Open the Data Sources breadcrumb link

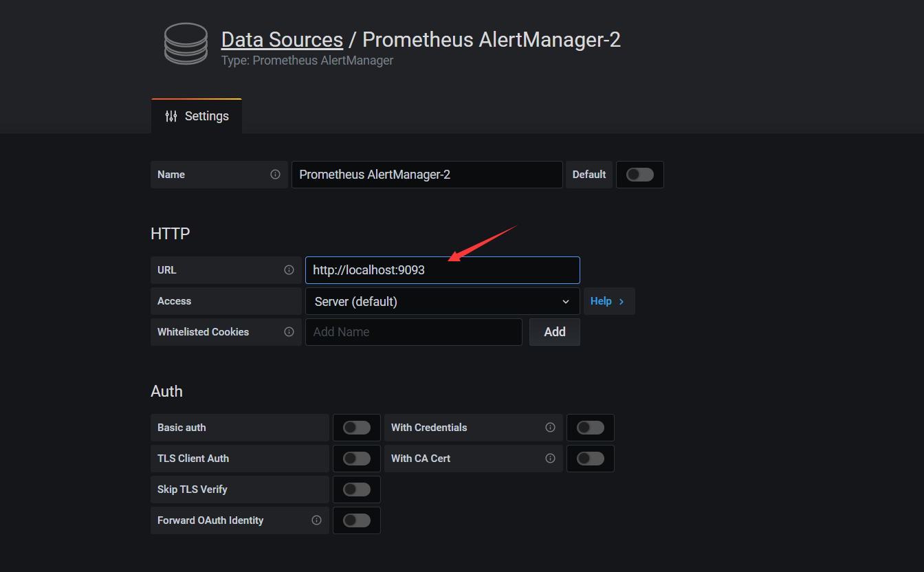(282, 39)
